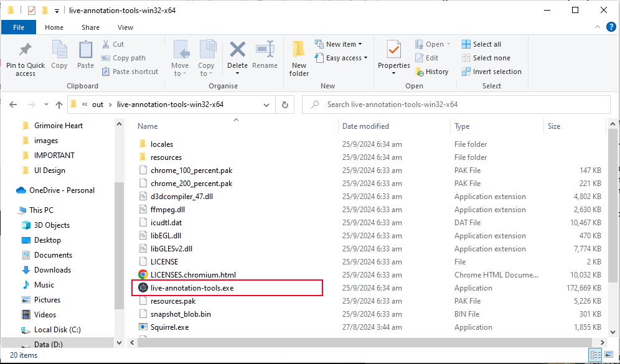Open Help question mark icon

[x=611, y=27]
